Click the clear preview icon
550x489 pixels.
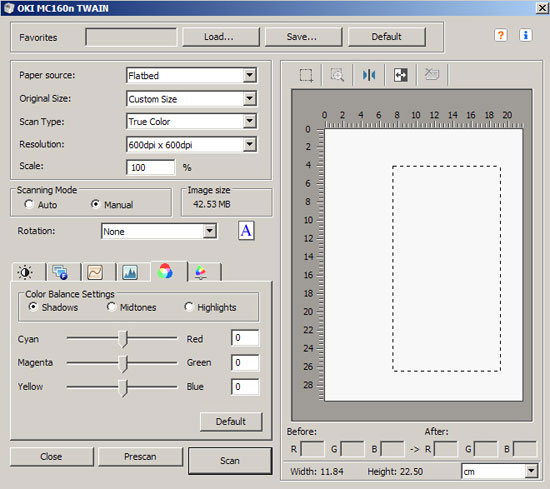pos(432,74)
